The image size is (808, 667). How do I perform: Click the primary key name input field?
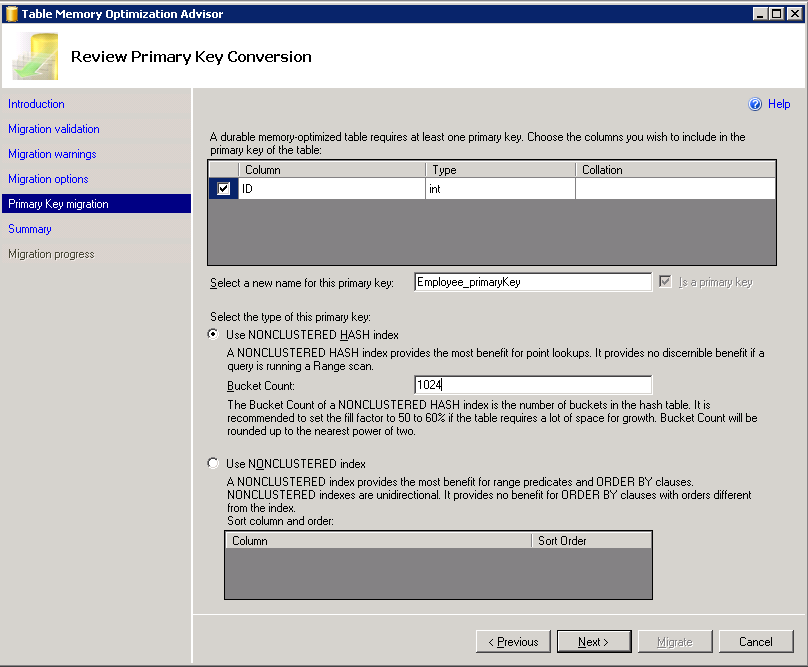[x=533, y=282]
